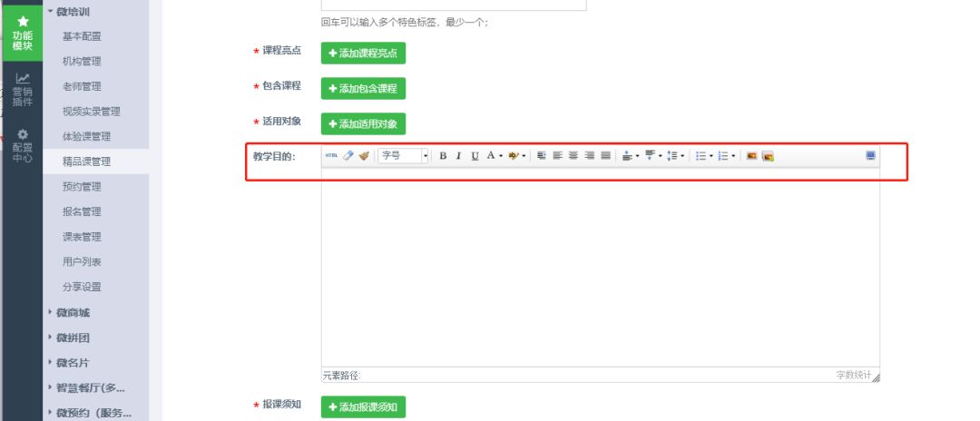Open the font color dropdown arrow
980x421 pixels.
click(501, 156)
